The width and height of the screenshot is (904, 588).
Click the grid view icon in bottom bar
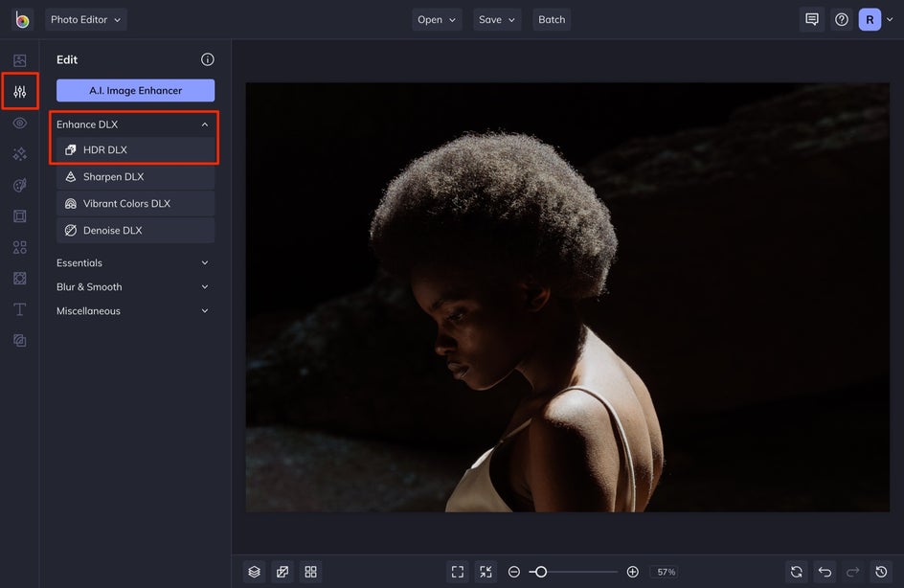point(310,572)
